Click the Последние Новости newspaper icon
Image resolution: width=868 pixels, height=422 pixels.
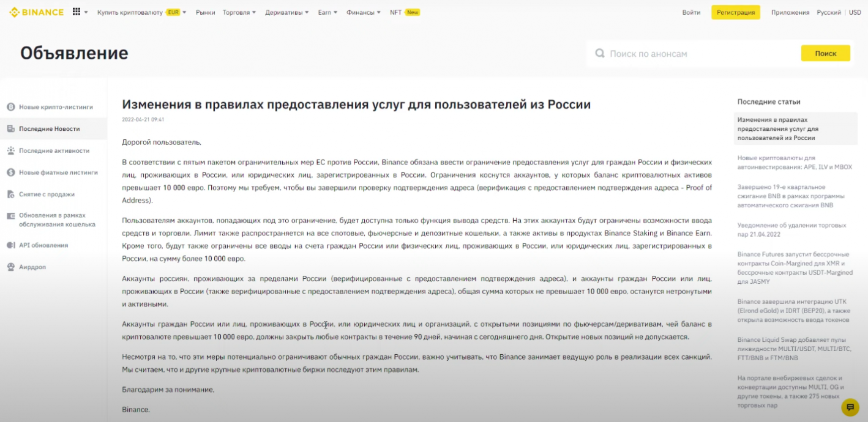(10, 129)
